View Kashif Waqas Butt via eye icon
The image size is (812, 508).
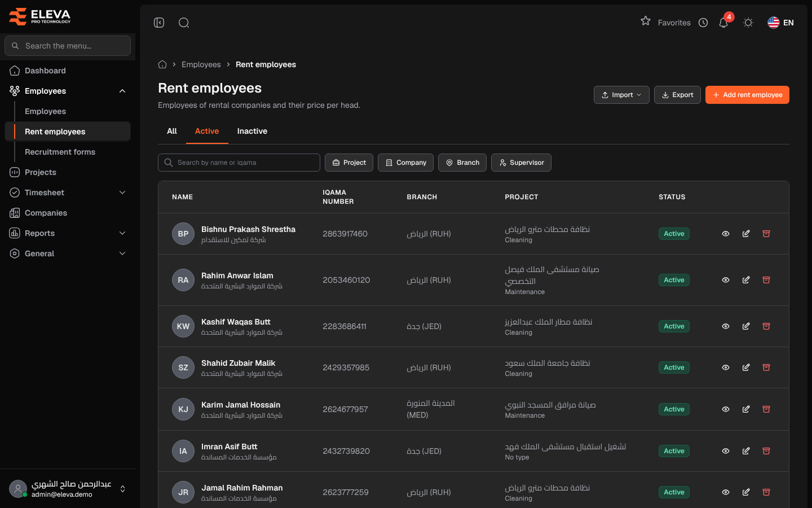(726, 326)
